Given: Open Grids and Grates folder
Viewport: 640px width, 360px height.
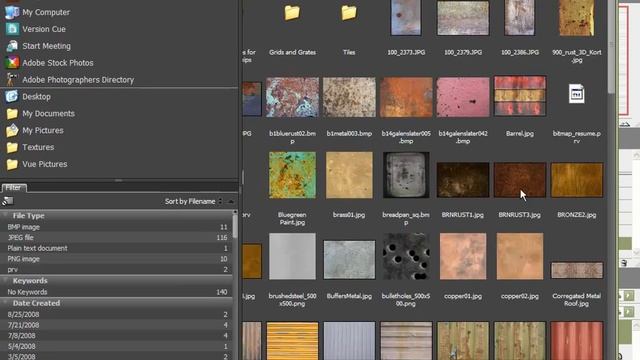Looking at the screenshot, I should click(292, 13).
